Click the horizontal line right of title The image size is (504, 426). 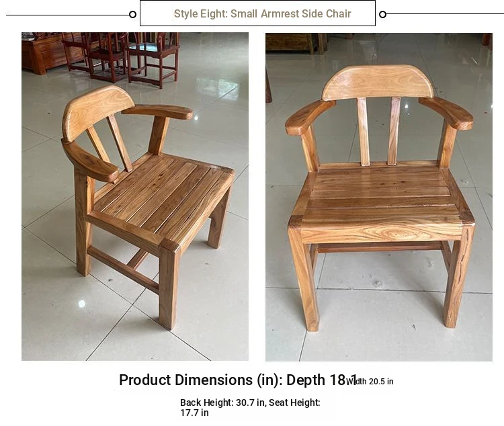coord(445,14)
